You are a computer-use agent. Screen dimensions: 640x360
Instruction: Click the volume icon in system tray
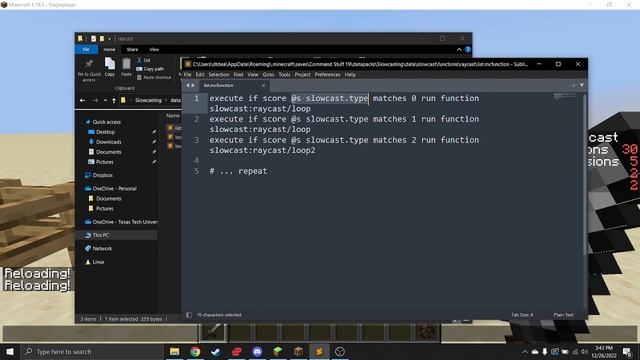pyautogui.click(x=584, y=351)
